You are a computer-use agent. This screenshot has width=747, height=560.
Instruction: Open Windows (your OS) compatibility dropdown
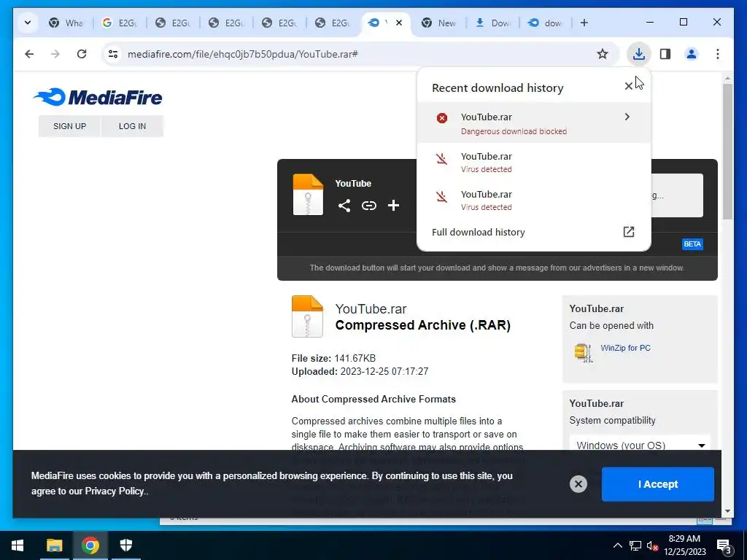640,445
